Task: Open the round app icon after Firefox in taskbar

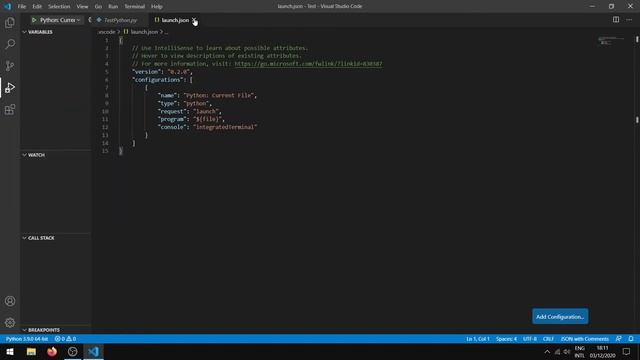Action: point(73,352)
